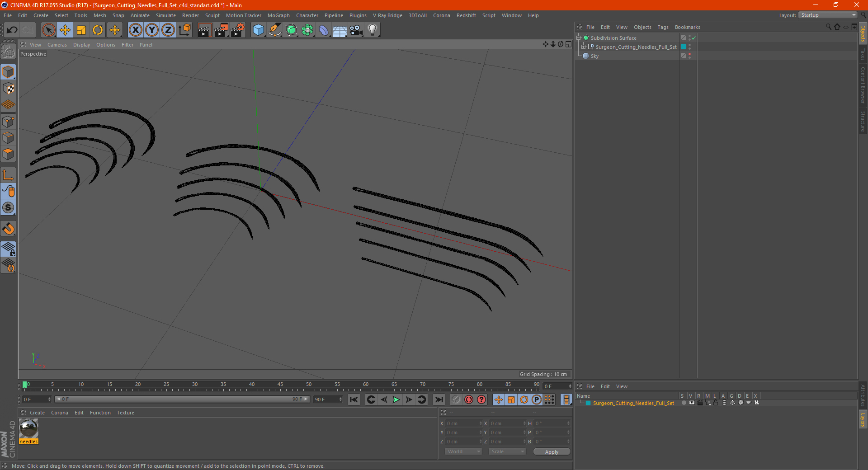Play the animation forward
Viewport: 868px width, 470px height.
pyautogui.click(x=396, y=399)
